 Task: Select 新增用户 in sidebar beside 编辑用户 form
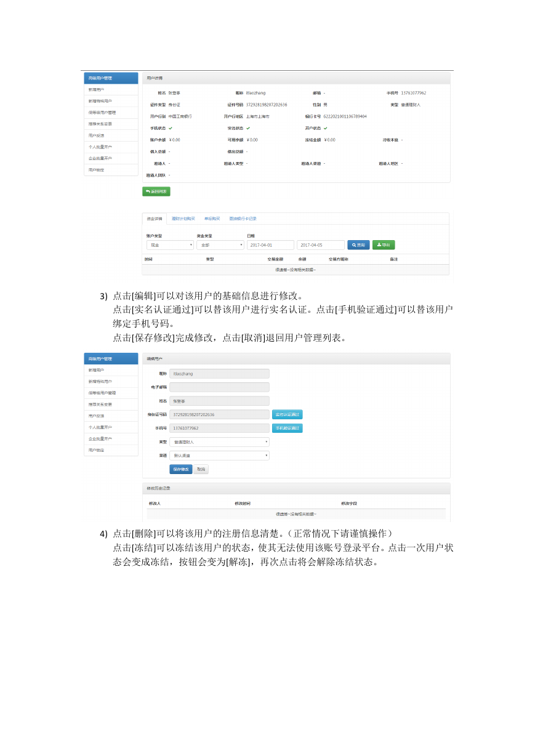(x=111, y=370)
